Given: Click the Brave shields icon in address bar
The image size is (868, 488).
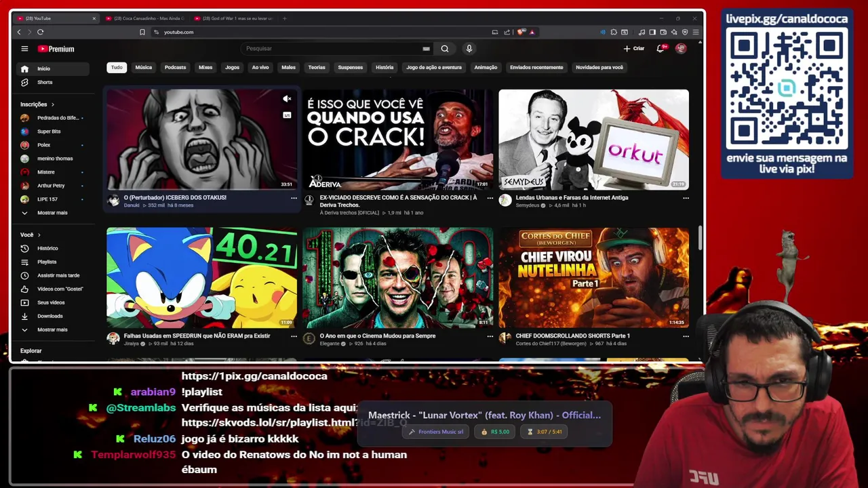Looking at the screenshot, I should [521, 32].
